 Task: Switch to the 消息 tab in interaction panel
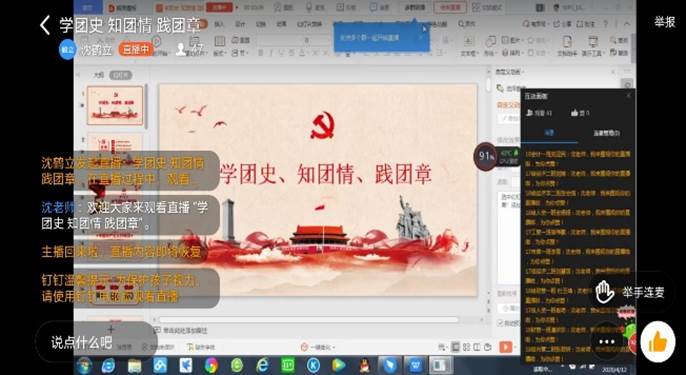[x=549, y=133]
